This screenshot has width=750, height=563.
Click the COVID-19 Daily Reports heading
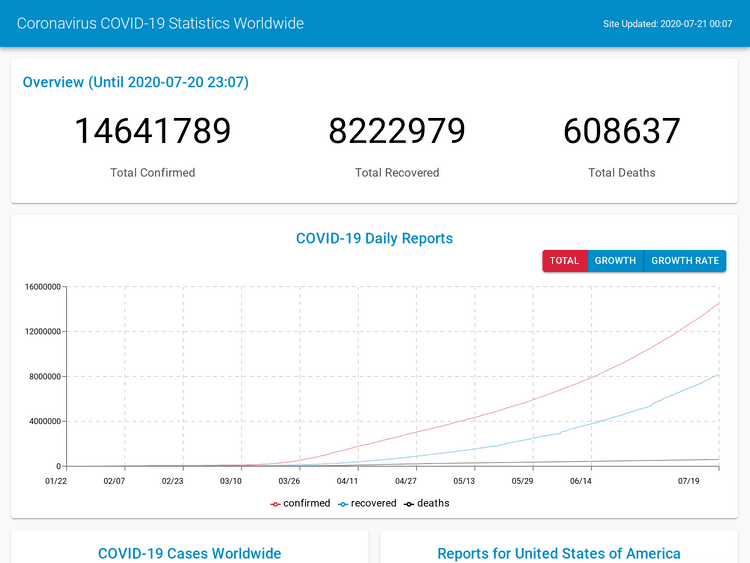point(375,238)
